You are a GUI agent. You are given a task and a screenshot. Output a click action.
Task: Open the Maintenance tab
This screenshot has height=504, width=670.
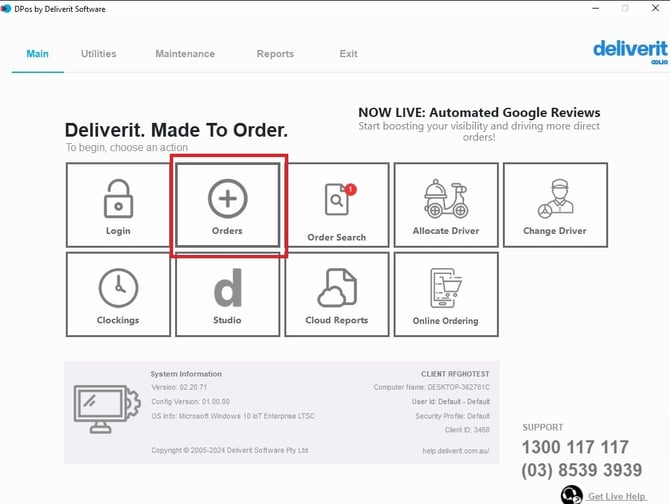[x=185, y=54]
